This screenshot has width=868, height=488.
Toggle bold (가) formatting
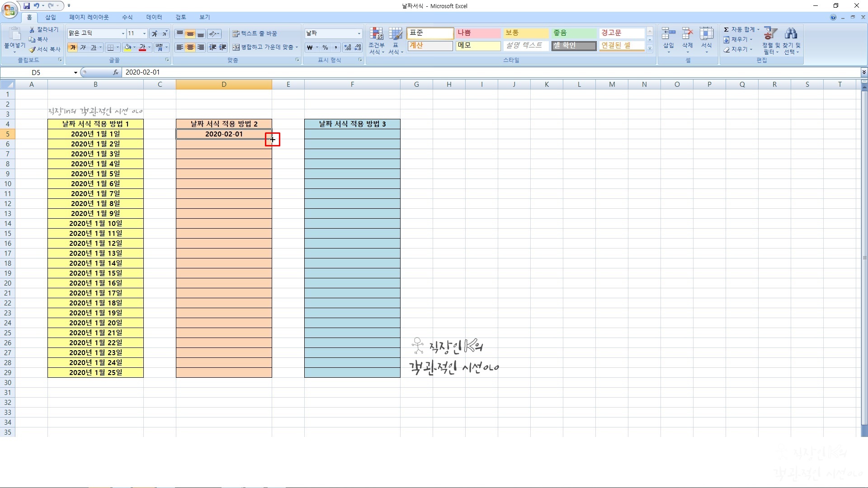(72, 47)
